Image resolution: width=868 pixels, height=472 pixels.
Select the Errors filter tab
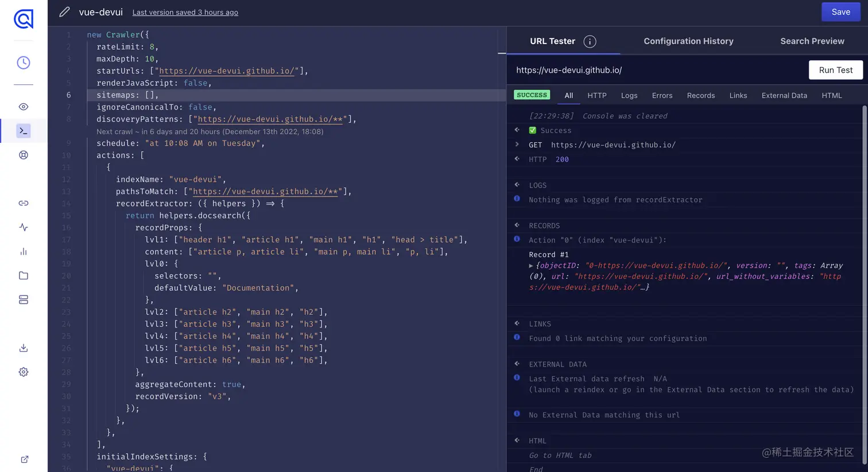662,96
